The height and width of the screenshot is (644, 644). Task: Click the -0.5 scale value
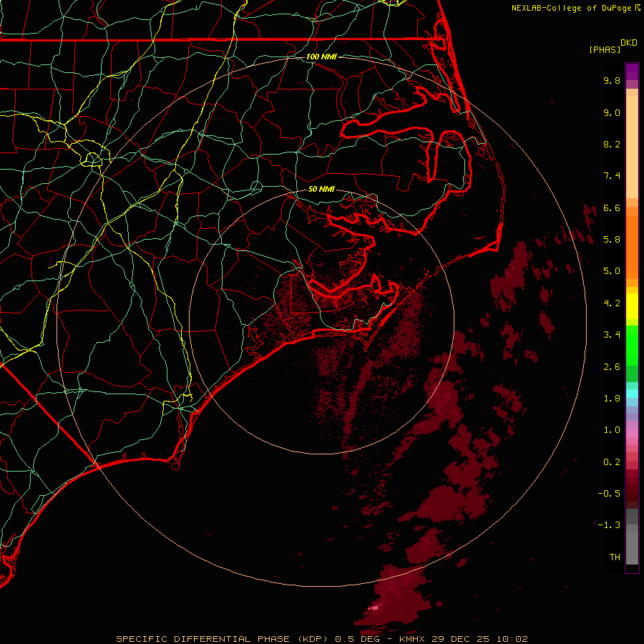click(609, 494)
